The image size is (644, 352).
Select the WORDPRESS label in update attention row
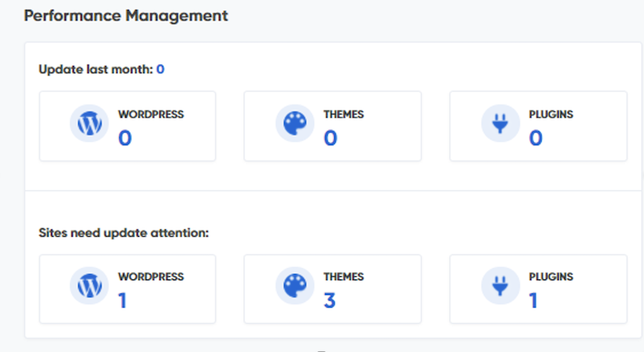(x=151, y=276)
